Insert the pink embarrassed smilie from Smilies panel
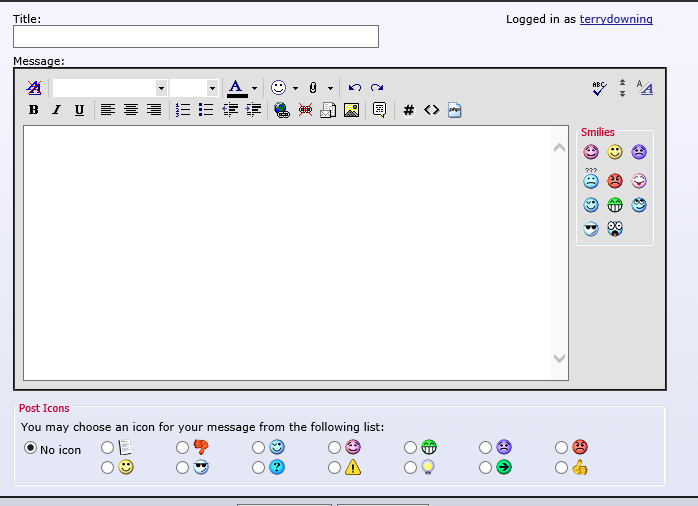The height and width of the screenshot is (506, 698). pyautogui.click(x=591, y=152)
